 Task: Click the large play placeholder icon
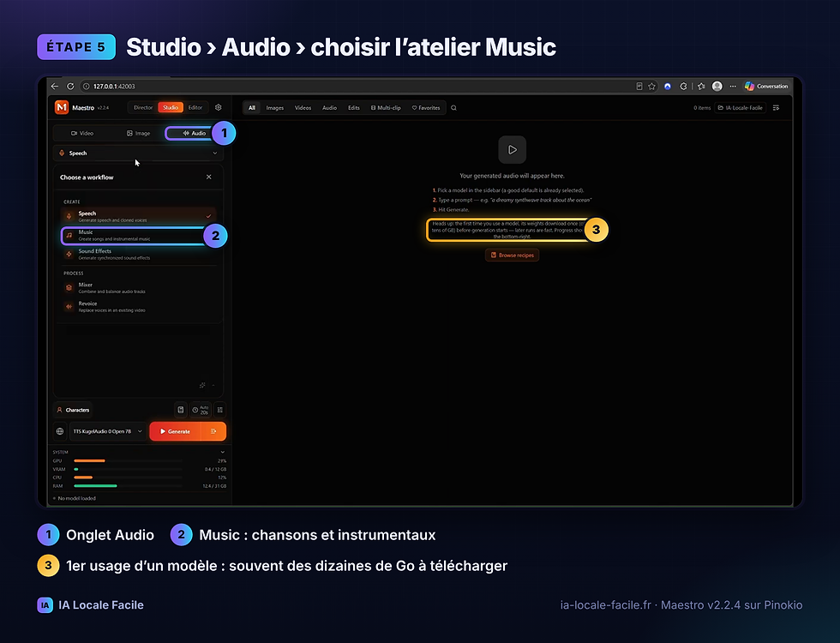(513, 149)
